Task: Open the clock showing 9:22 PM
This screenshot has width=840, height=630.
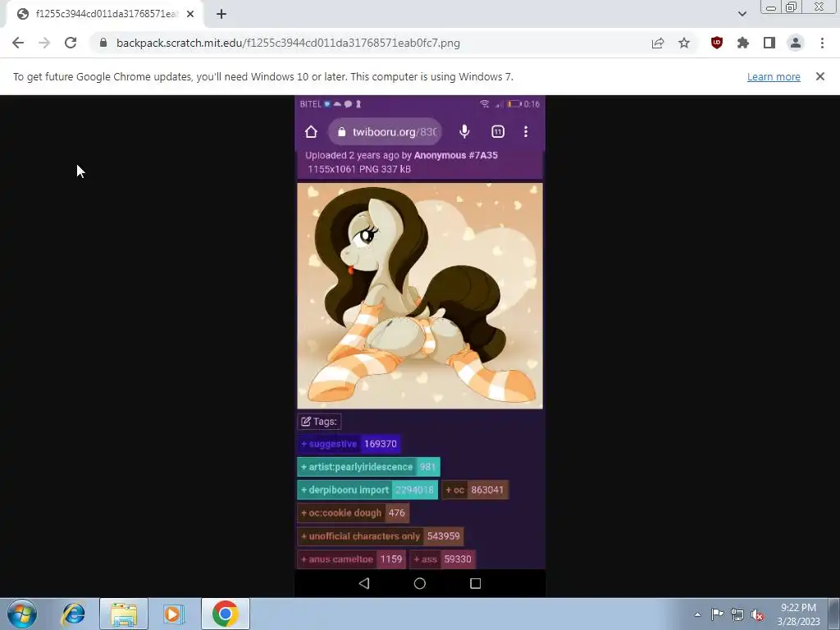Action: click(x=798, y=614)
